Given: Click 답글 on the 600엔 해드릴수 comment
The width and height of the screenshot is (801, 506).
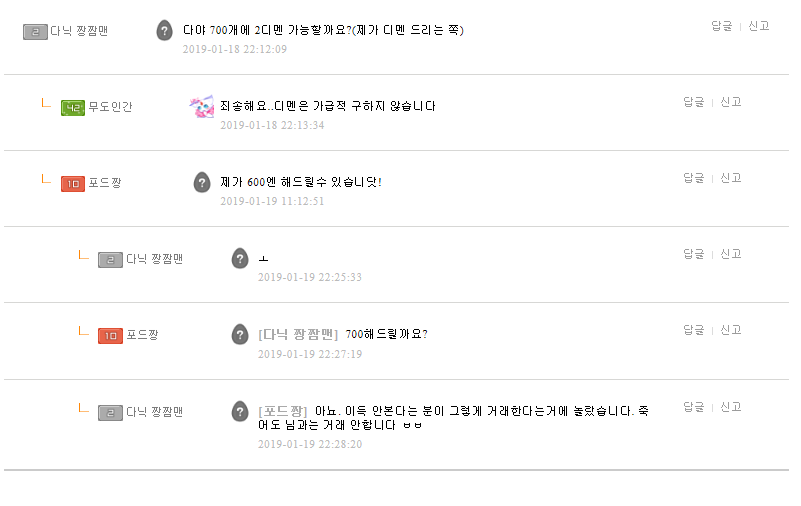Looking at the screenshot, I should [693, 178].
